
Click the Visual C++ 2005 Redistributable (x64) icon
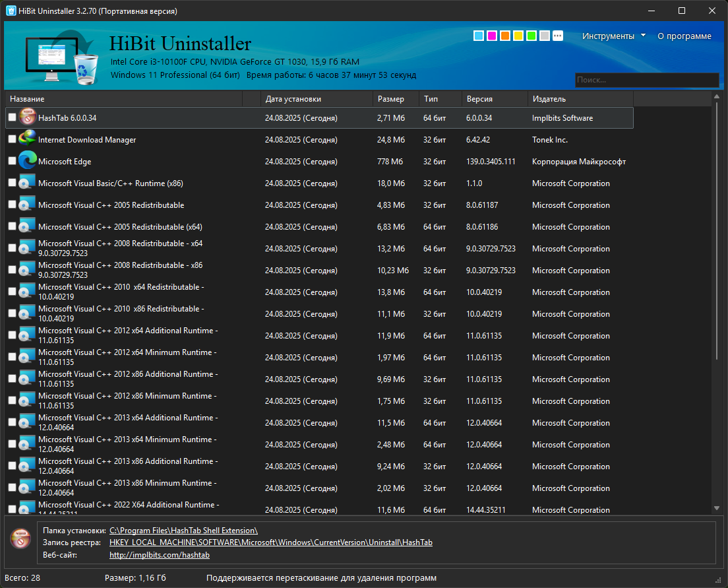point(28,227)
